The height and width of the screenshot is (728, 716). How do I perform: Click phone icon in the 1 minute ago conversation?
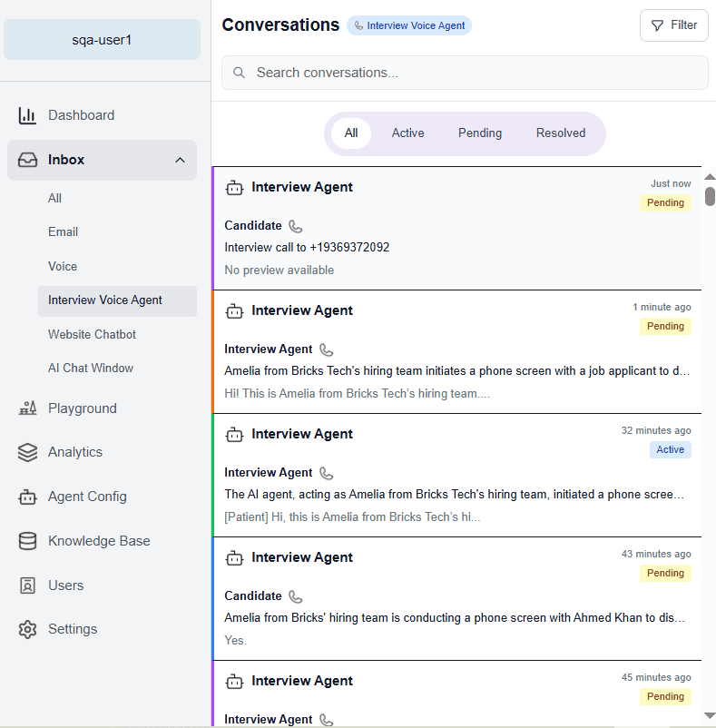[x=327, y=349]
